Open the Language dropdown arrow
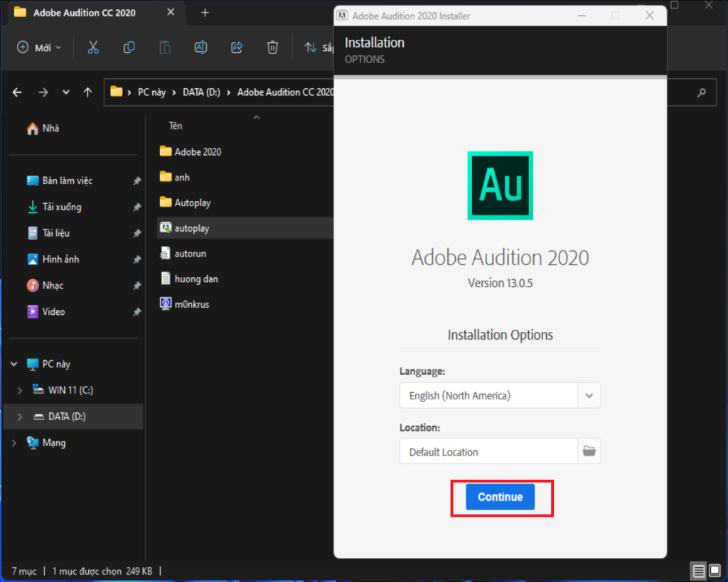The height and width of the screenshot is (582, 728). pyautogui.click(x=589, y=395)
